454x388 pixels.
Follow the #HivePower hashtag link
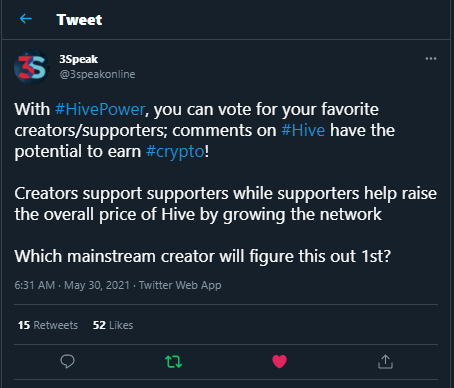coord(100,109)
